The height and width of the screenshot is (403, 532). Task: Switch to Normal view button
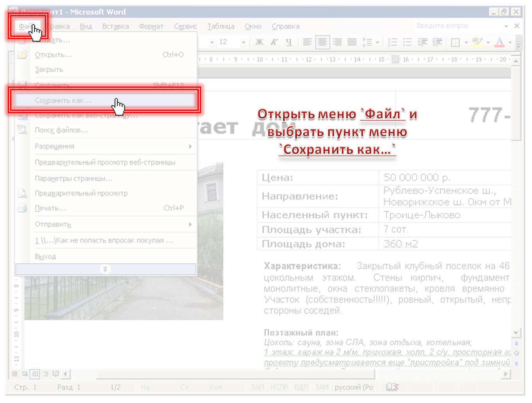15,374
